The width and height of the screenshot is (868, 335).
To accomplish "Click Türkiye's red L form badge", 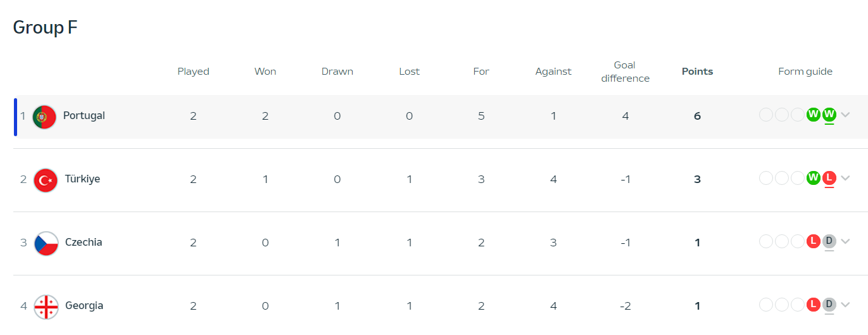I will 829,178.
